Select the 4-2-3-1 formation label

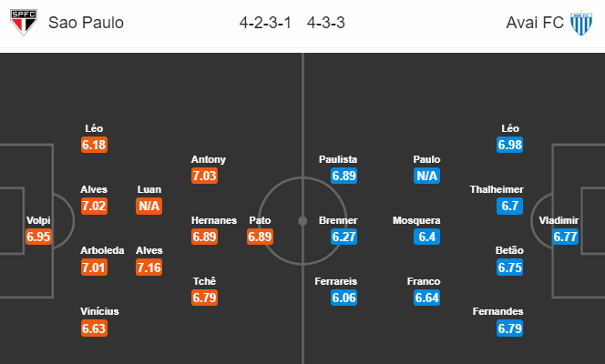(265, 23)
